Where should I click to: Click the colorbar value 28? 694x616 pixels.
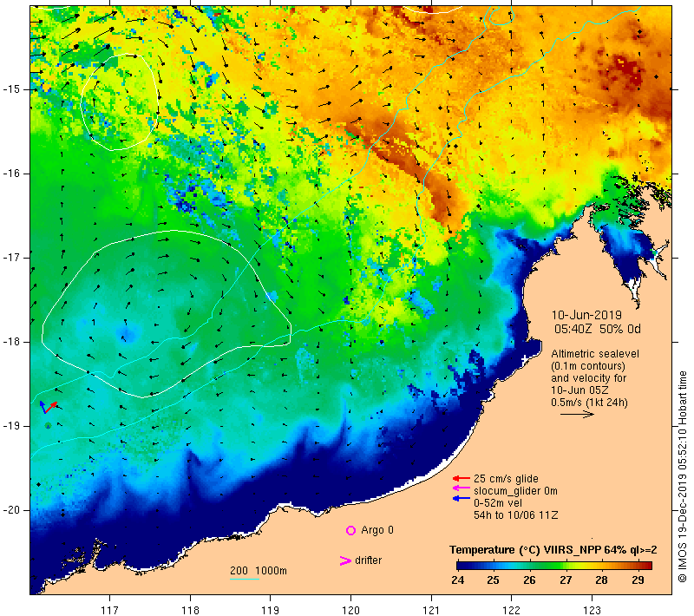click(x=601, y=580)
